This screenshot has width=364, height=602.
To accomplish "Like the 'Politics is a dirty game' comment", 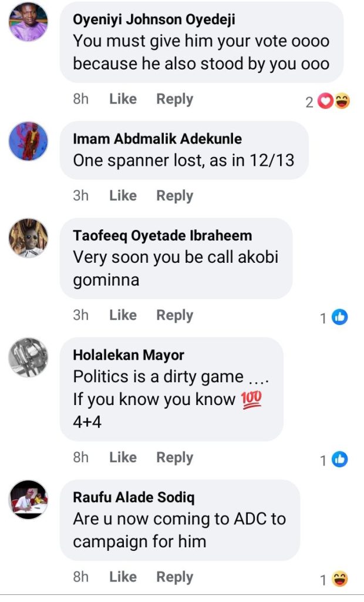I will point(123,457).
